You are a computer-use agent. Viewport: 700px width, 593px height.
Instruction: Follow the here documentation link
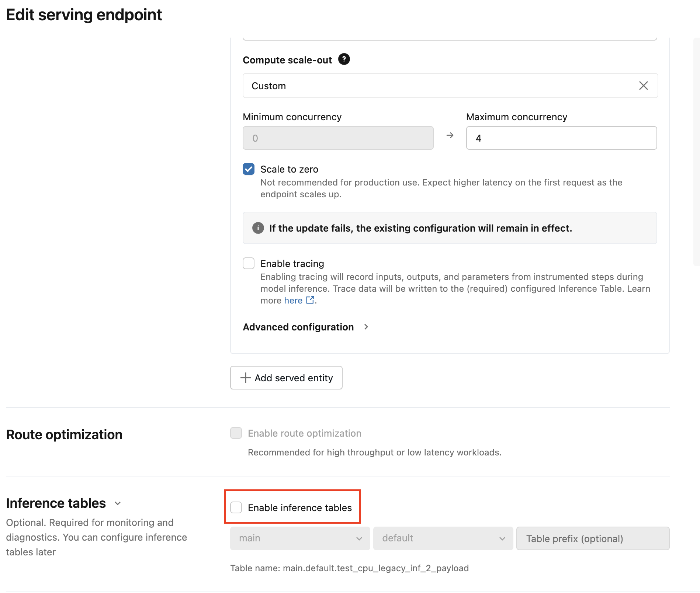pos(293,300)
